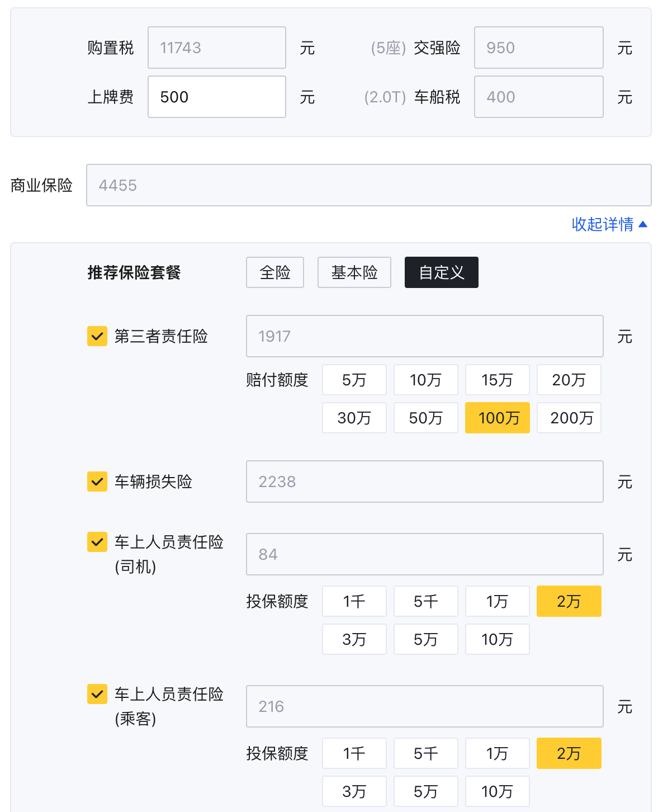The height and width of the screenshot is (812, 663).
Task: Click the 购置税 amount field
Action: 217,48
